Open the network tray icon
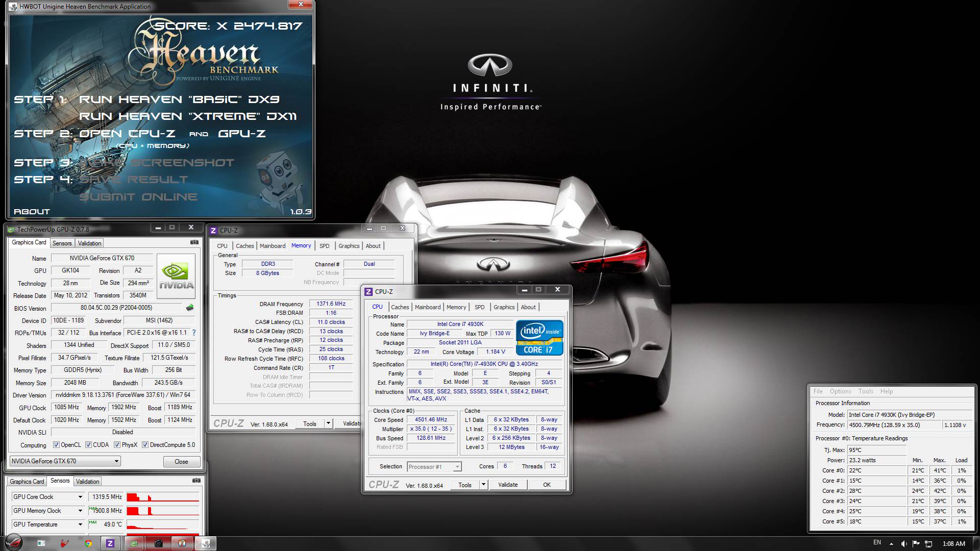 click(928, 544)
